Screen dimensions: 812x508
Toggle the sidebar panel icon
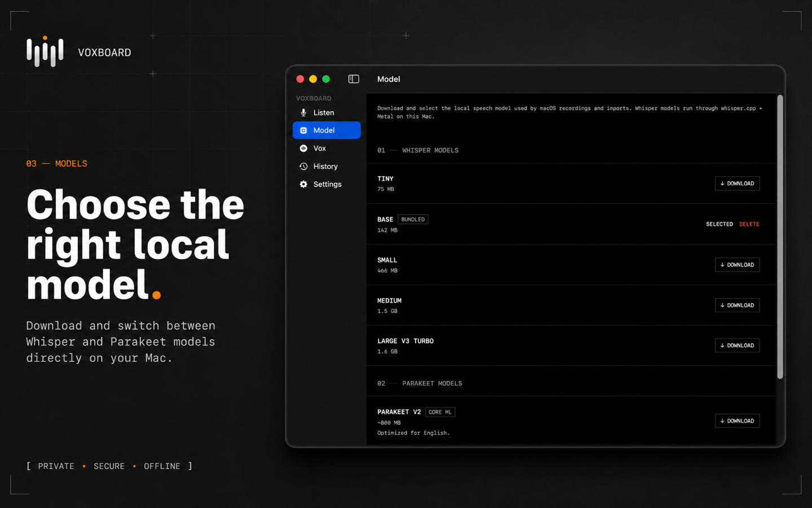coord(354,79)
